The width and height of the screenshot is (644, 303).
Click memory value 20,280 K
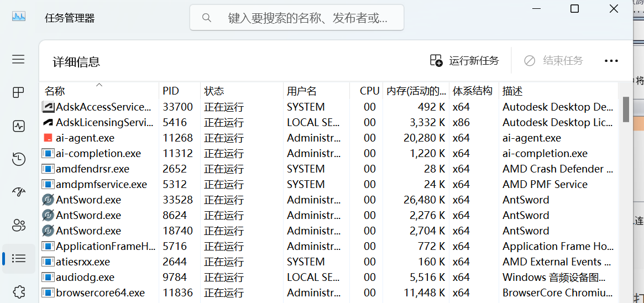point(425,138)
